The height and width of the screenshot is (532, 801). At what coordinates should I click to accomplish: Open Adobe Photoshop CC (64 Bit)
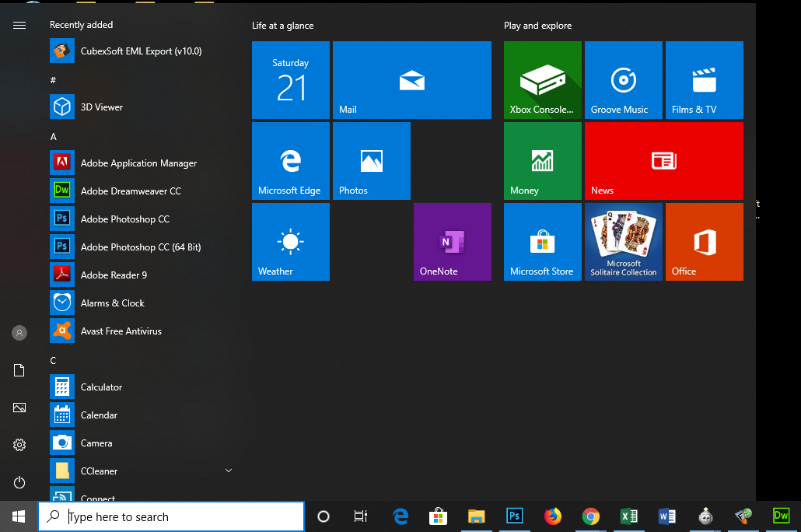pos(142,247)
